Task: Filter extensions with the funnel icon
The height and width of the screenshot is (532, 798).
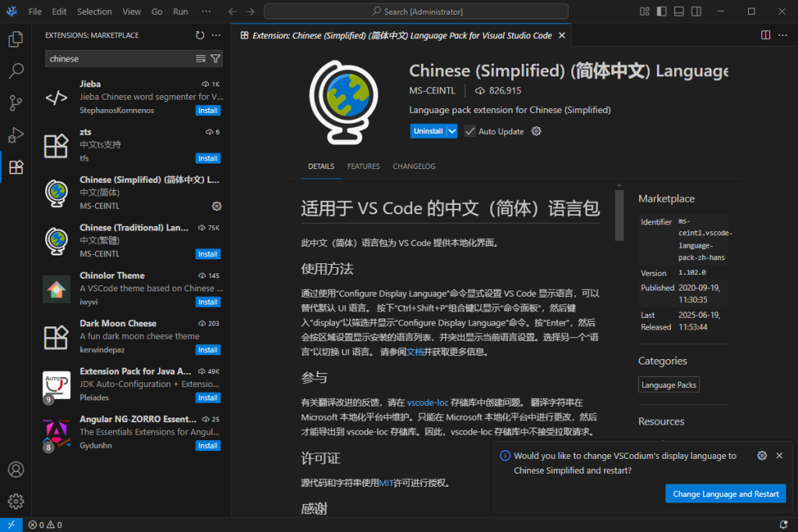Action: (x=215, y=59)
